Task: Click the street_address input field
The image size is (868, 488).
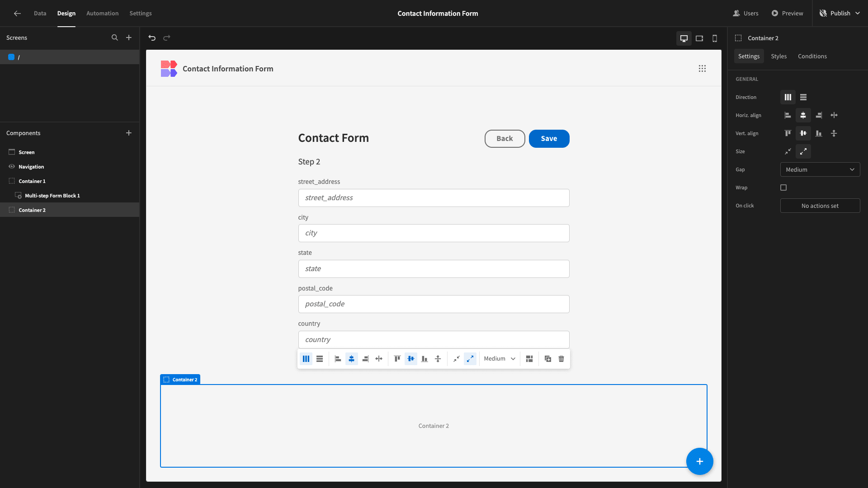Action: [434, 198]
